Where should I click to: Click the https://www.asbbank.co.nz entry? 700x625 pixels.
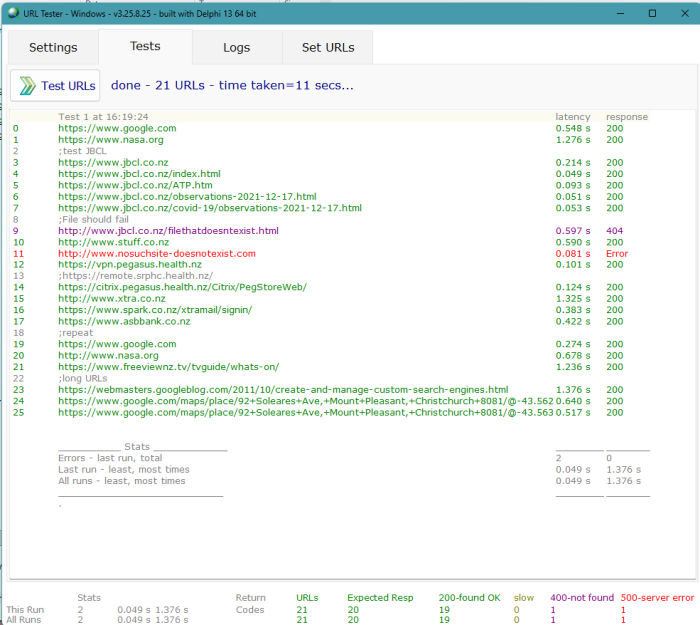pos(124,321)
